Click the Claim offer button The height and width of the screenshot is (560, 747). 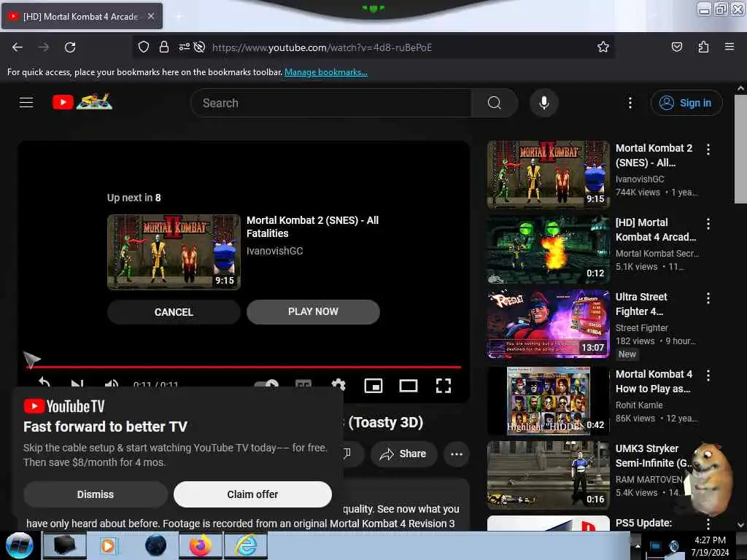pyautogui.click(x=252, y=494)
